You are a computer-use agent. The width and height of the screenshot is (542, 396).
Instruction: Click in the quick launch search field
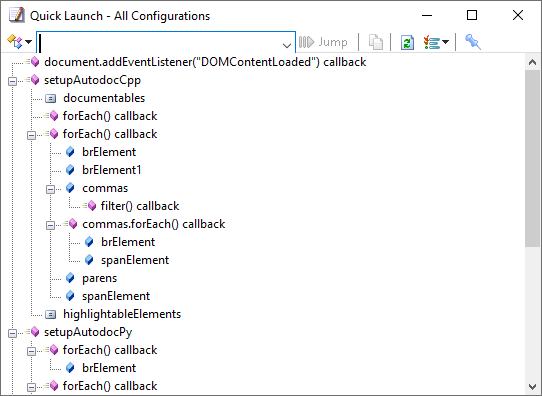click(x=159, y=43)
